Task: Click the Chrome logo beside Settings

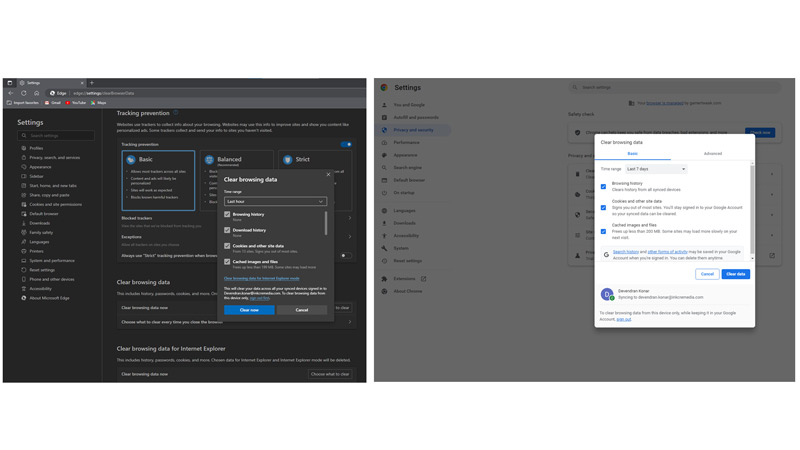Action: coord(384,87)
